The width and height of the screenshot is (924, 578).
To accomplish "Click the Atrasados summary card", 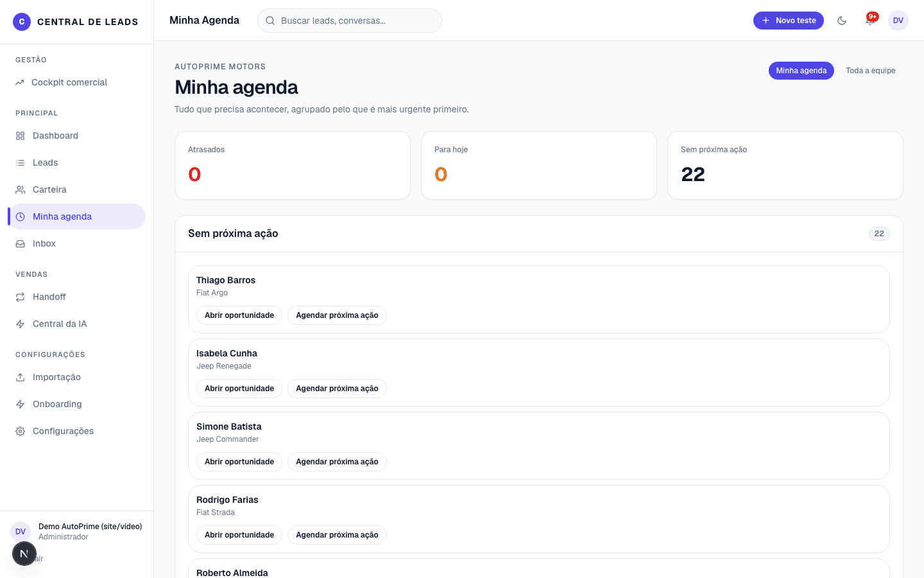I will tap(293, 166).
